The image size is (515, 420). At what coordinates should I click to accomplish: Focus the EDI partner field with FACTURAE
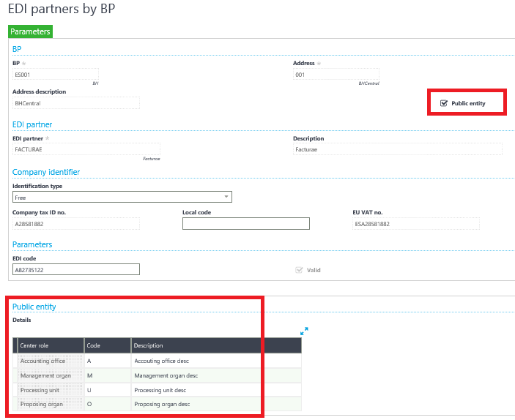tap(86, 149)
